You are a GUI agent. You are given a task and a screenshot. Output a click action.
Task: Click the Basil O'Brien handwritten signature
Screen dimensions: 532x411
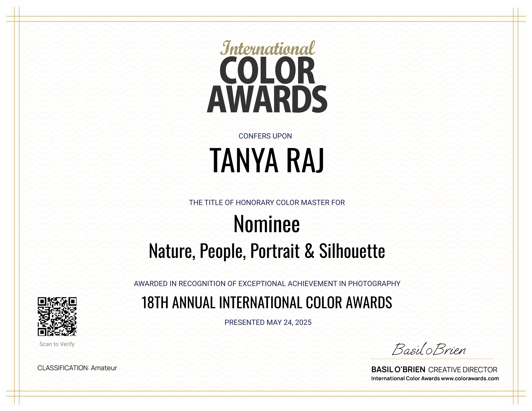coord(429,350)
